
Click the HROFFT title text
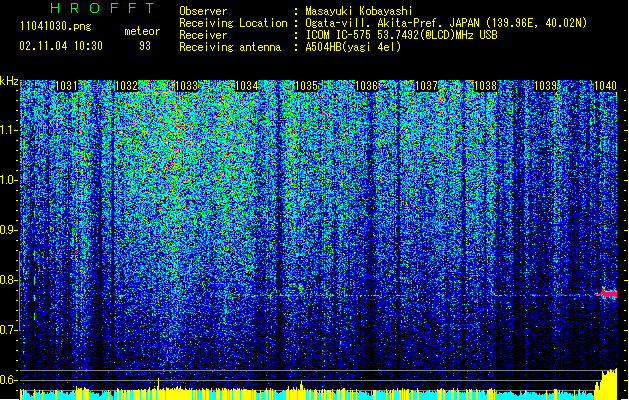tap(102, 8)
